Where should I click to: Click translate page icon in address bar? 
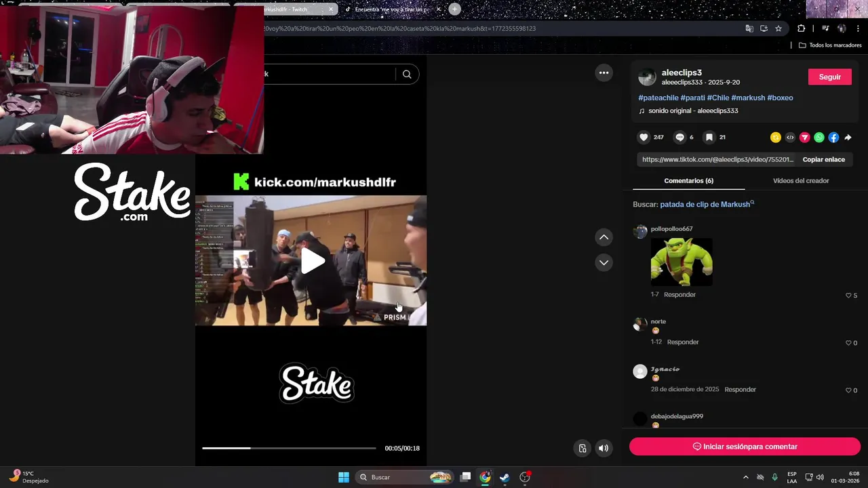pos(749,28)
